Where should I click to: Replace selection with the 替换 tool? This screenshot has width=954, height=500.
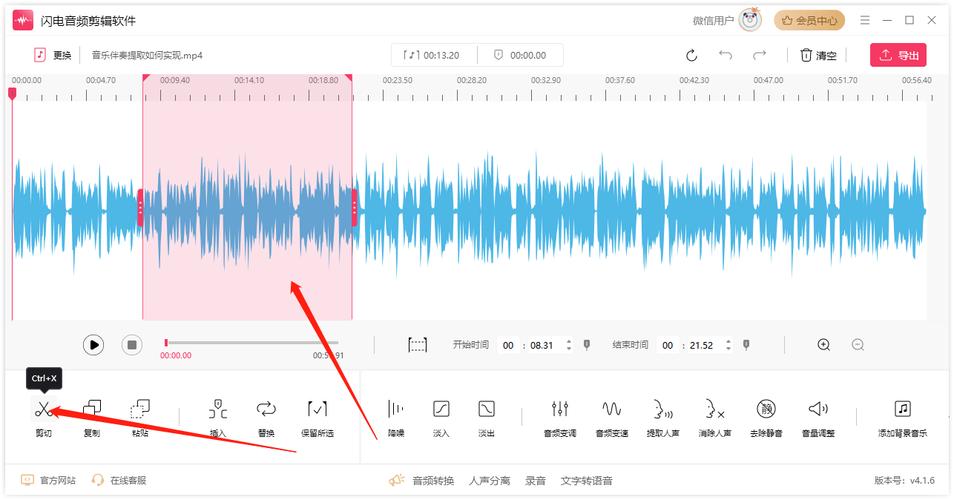[x=266, y=417]
